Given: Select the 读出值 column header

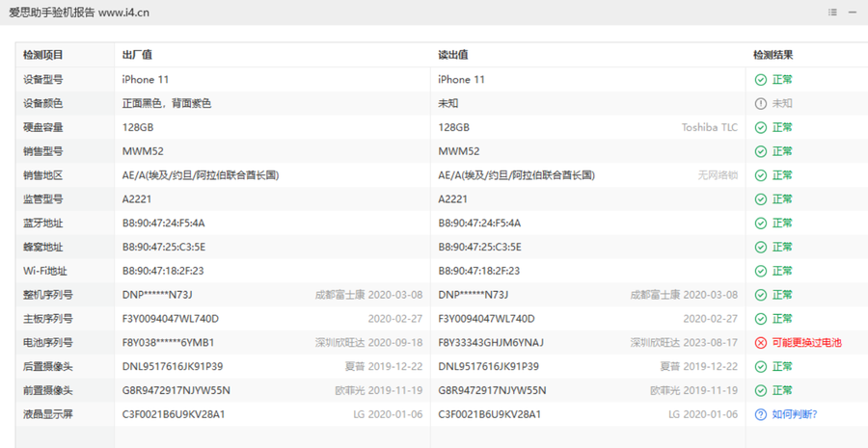Looking at the screenshot, I should pyautogui.click(x=453, y=55).
